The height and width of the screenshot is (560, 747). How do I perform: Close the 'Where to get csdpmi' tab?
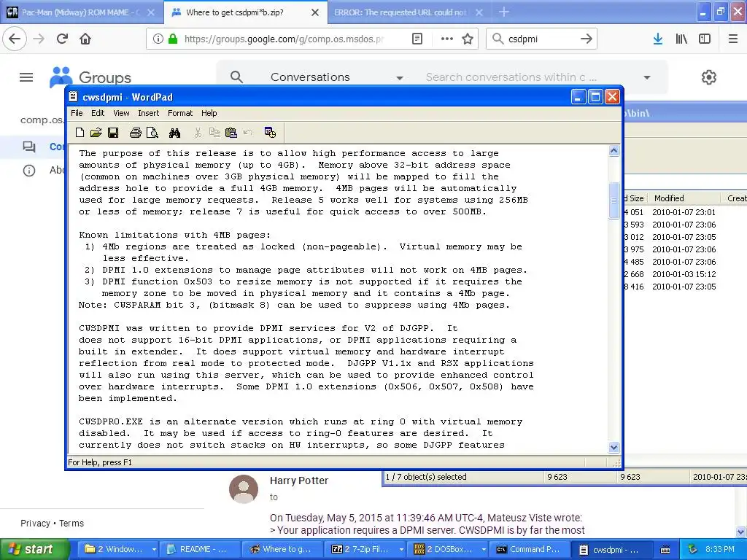coord(315,12)
